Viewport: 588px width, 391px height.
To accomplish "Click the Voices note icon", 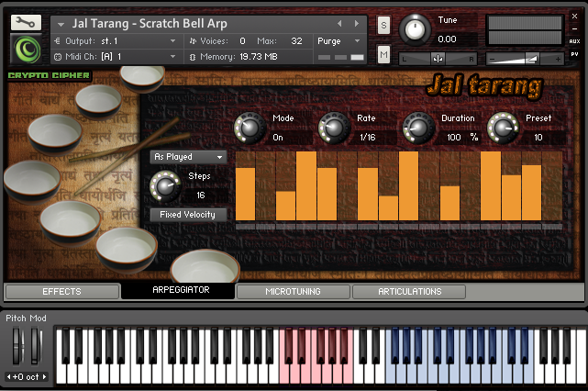I will [193, 41].
